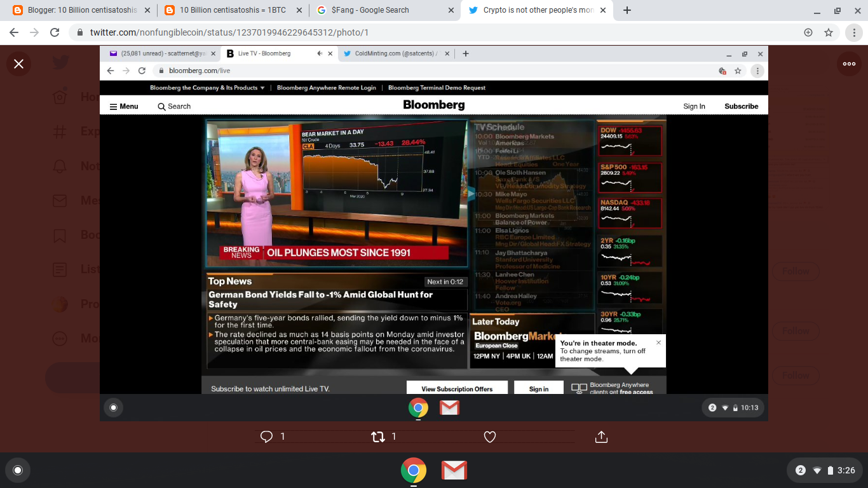Click the Wi-Fi icon next to 3:26
Screen dimensions: 868x488
coord(817,470)
